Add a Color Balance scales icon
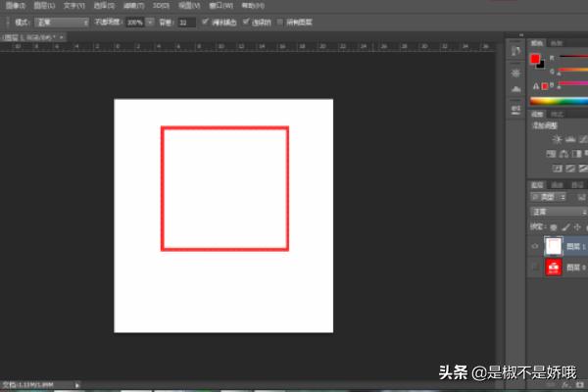The height and width of the screenshot is (392, 588). (563, 154)
